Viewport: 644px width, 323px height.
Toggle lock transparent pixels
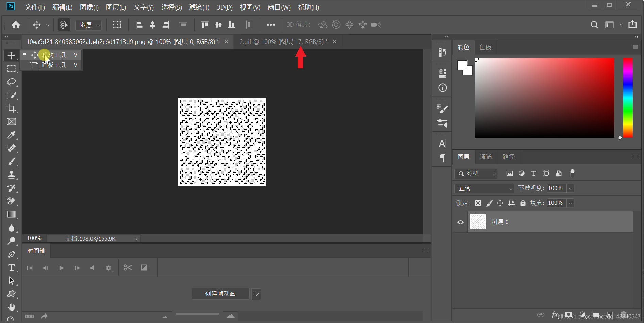pos(478,203)
